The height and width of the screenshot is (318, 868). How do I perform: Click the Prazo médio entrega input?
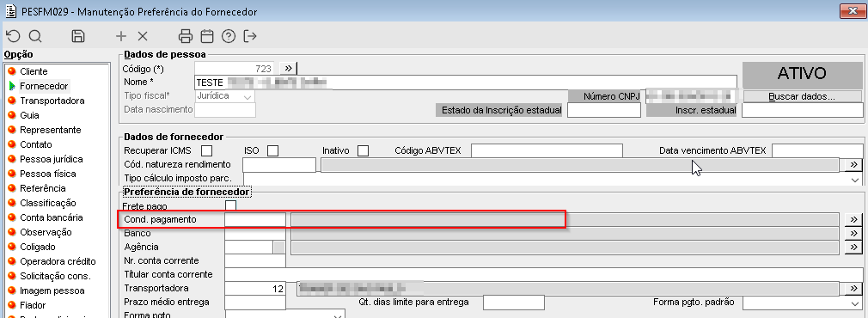[x=255, y=303]
